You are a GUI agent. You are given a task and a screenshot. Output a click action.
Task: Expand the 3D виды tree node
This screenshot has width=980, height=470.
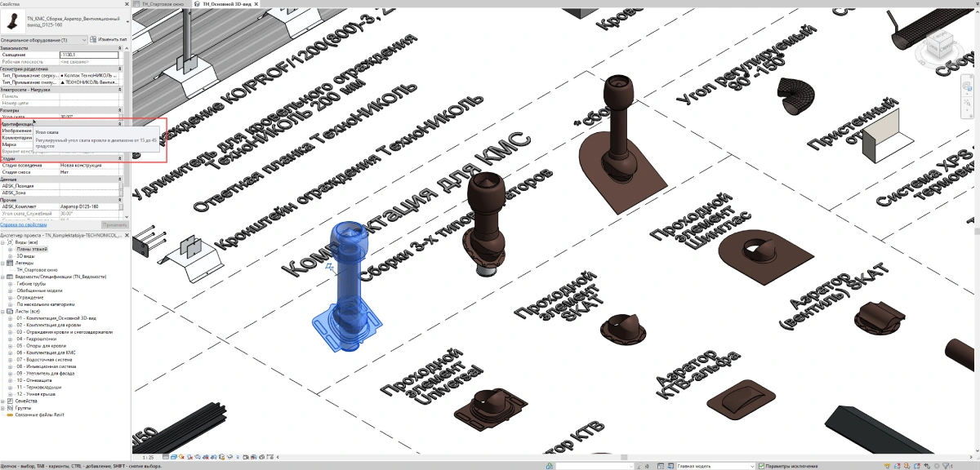tap(11, 255)
